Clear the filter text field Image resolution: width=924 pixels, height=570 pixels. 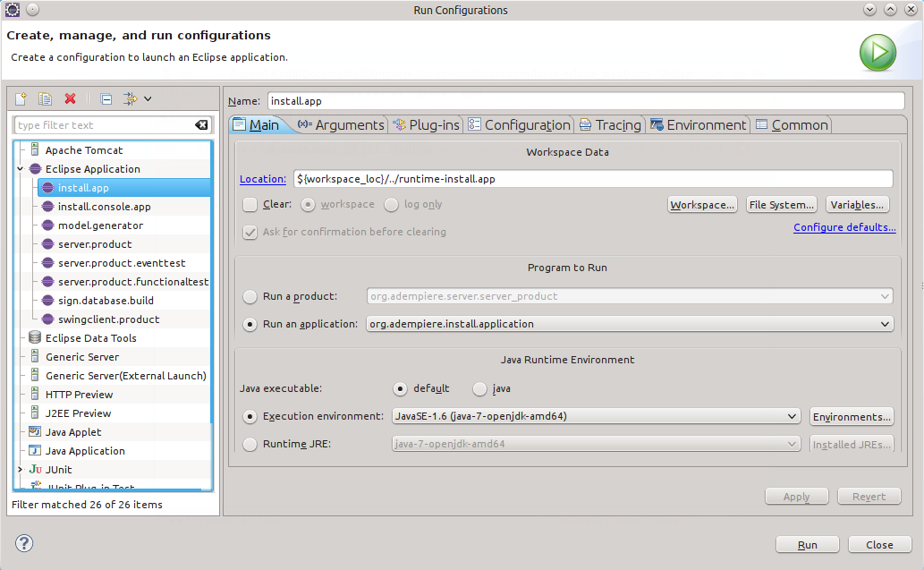201,125
